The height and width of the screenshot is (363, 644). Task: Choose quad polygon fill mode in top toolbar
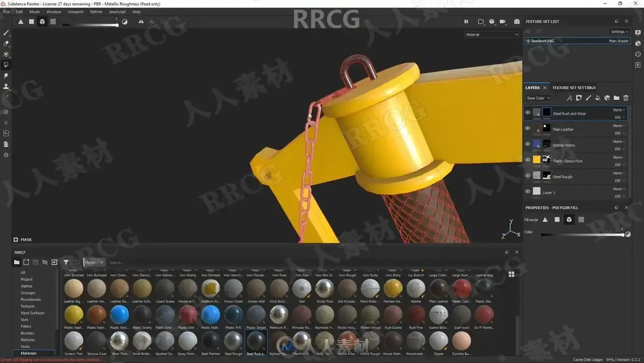tap(32, 22)
